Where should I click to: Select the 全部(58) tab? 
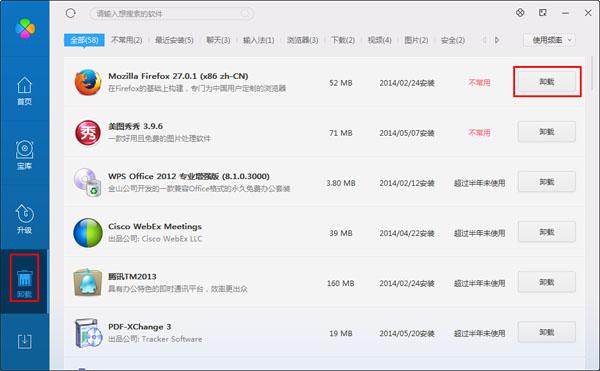(x=84, y=40)
